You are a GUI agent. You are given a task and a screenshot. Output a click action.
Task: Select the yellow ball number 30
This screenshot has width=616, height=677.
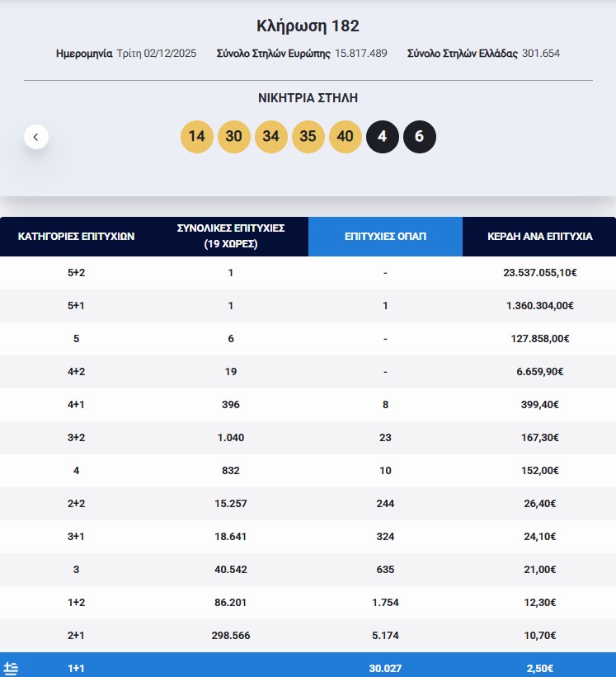tap(233, 137)
